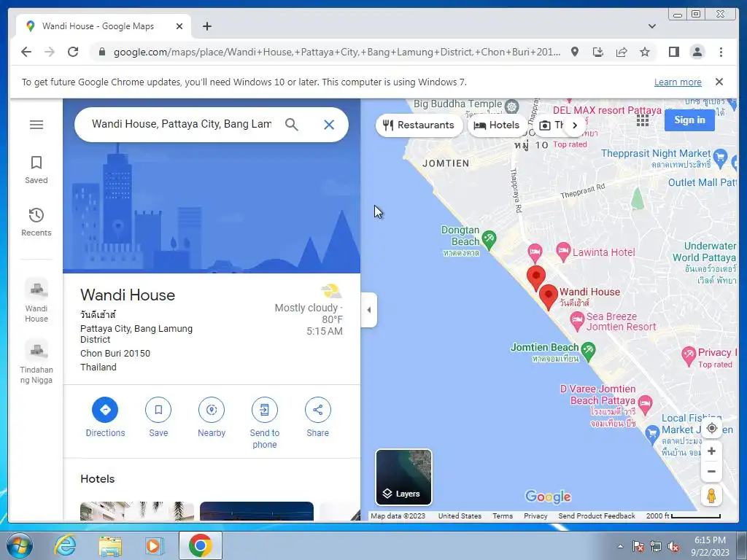Share this page from address bar
Viewport: 747px width, 560px height.
pos(622,52)
